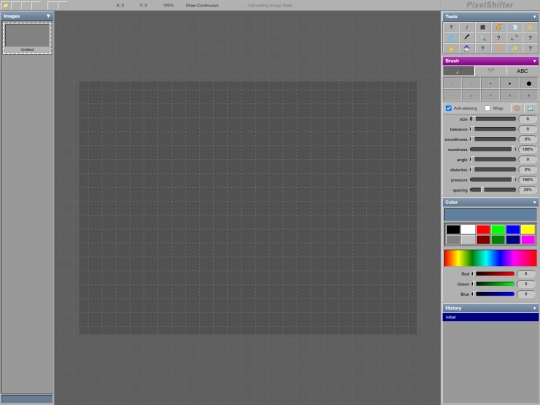This screenshot has width=540, height=405.
Task: Click the Red value field
Action: [526, 274]
